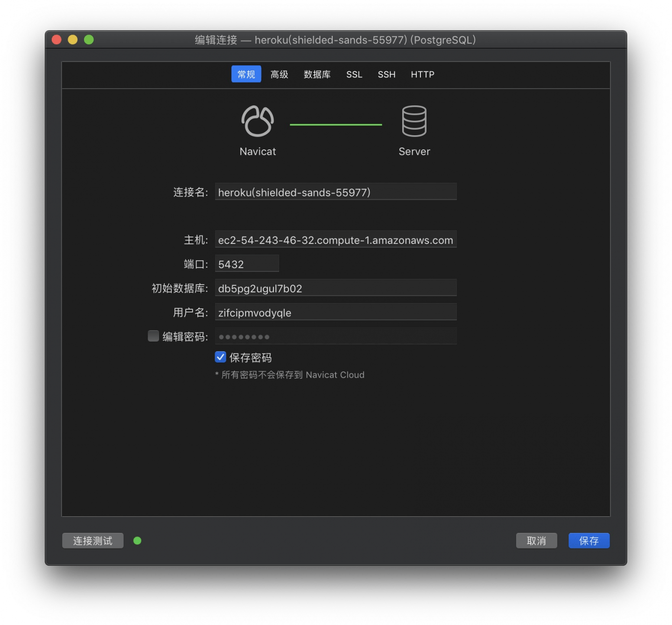This screenshot has width=672, height=625.
Task: Click the Navicat logo icon
Action: [258, 121]
